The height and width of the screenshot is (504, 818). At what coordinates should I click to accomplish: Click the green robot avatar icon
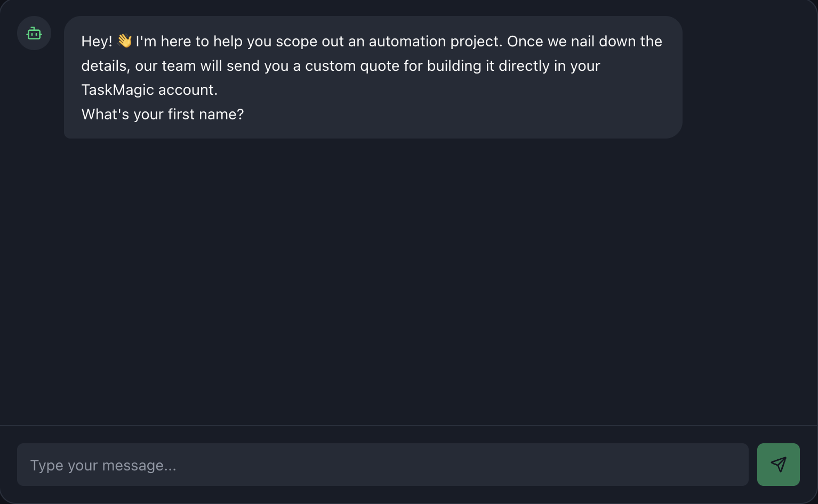click(34, 34)
